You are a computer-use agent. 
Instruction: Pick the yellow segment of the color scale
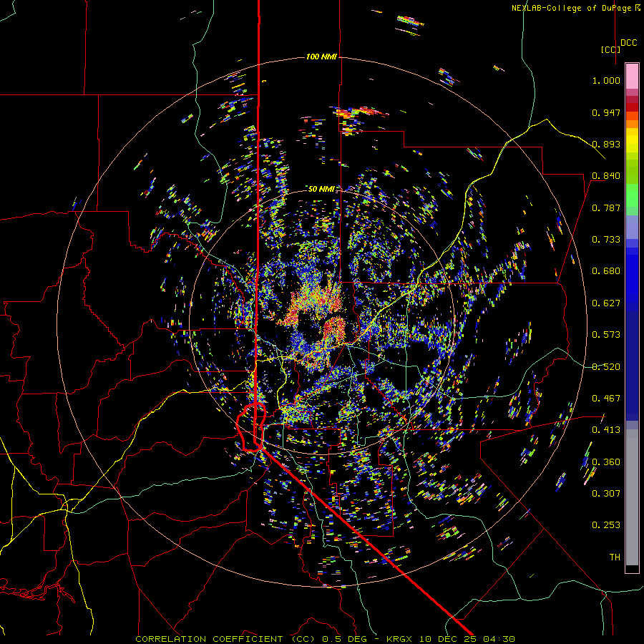(x=632, y=140)
